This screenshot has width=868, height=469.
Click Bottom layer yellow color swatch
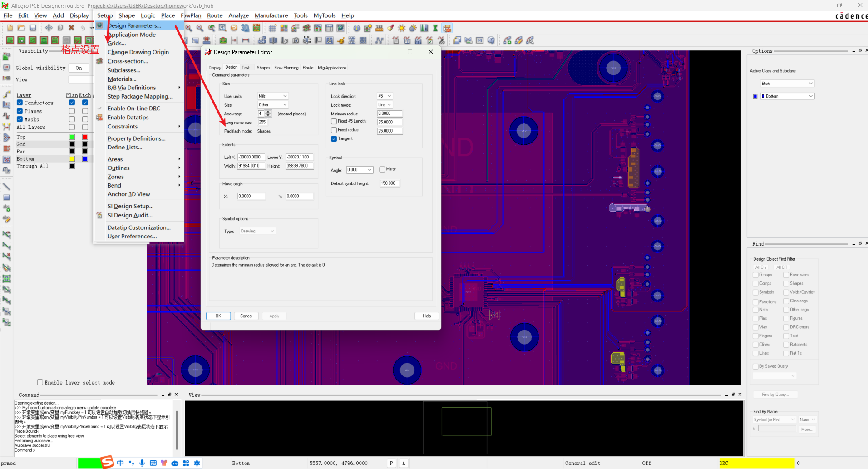pos(72,158)
